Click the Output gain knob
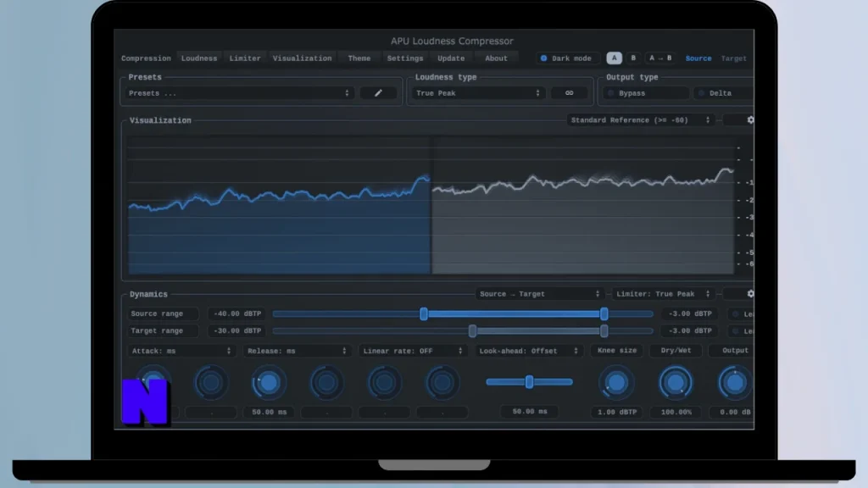This screenshot has height=488, width=868. point(735,382)
